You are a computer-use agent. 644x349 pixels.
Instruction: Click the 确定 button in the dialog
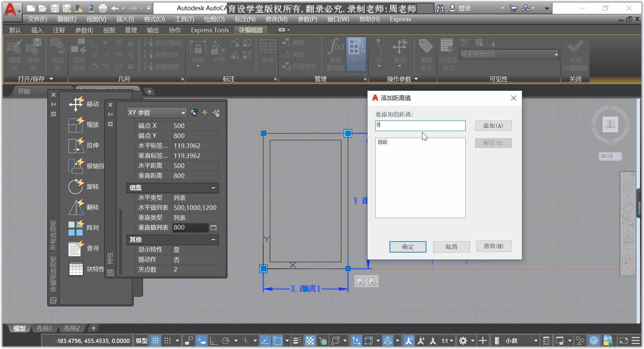click(x=408, y=247)
